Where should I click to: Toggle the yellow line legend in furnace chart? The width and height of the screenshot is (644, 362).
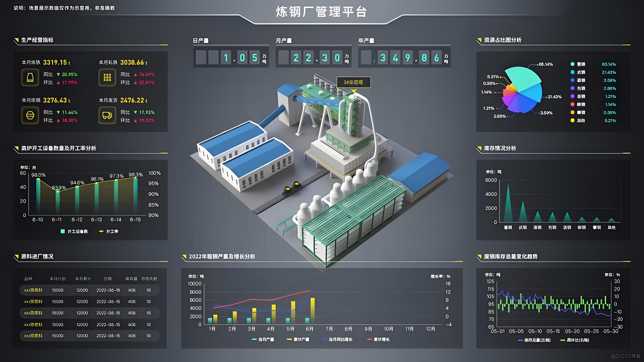click(101, 231)
